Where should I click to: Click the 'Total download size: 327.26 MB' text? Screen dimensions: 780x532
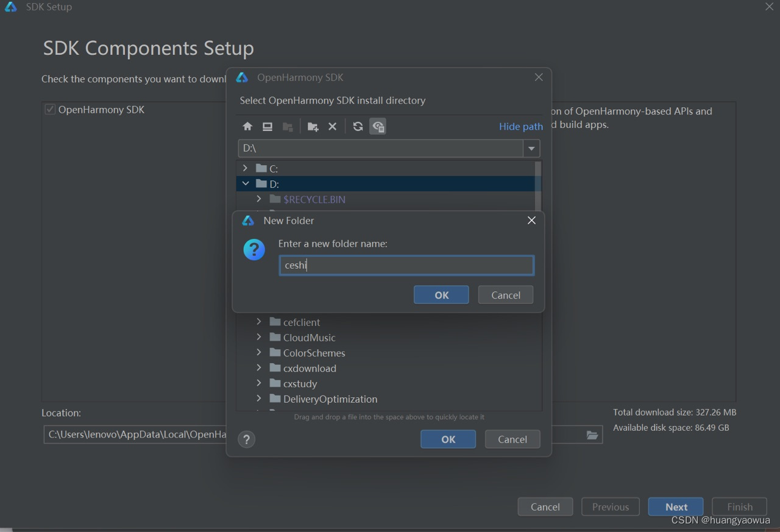click(675, 413)
